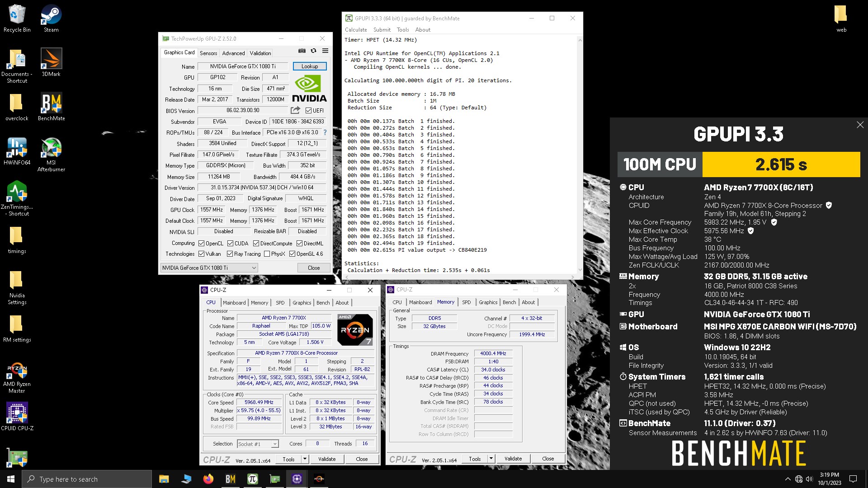Viewport: 868px width, 488px height.
Task: Open volume control in system tray
Action: click(809, 479)
